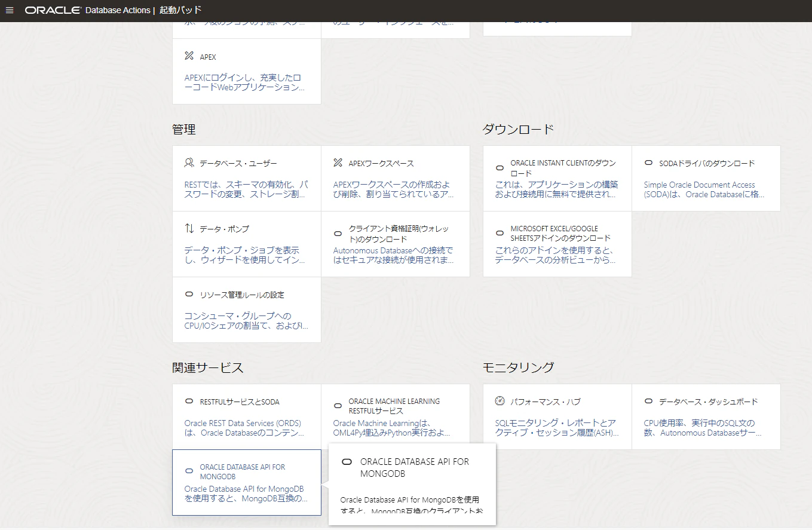Image resolution: width=812 pixels, height=530 pixels.
Task: Open データベース・ユーザー management card
Action: 238,163
